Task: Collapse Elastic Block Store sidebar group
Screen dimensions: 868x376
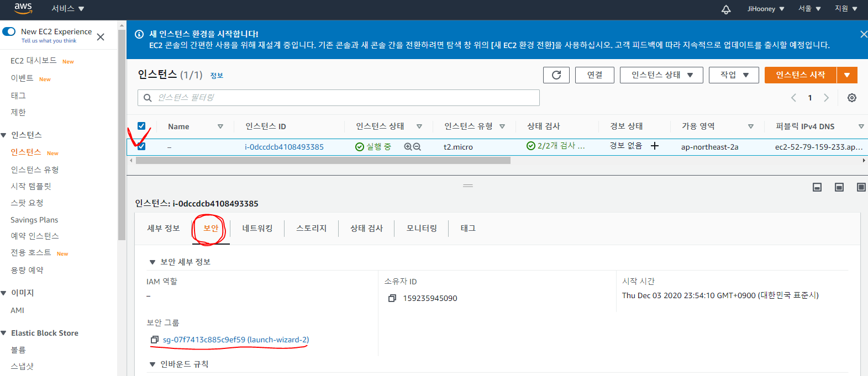Action: [x=4, y=333]
